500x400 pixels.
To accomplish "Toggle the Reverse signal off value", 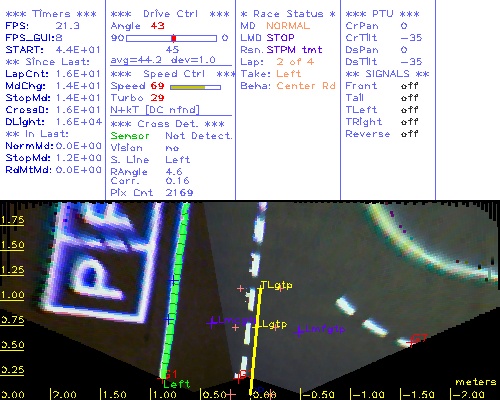I will click(410, 134).
